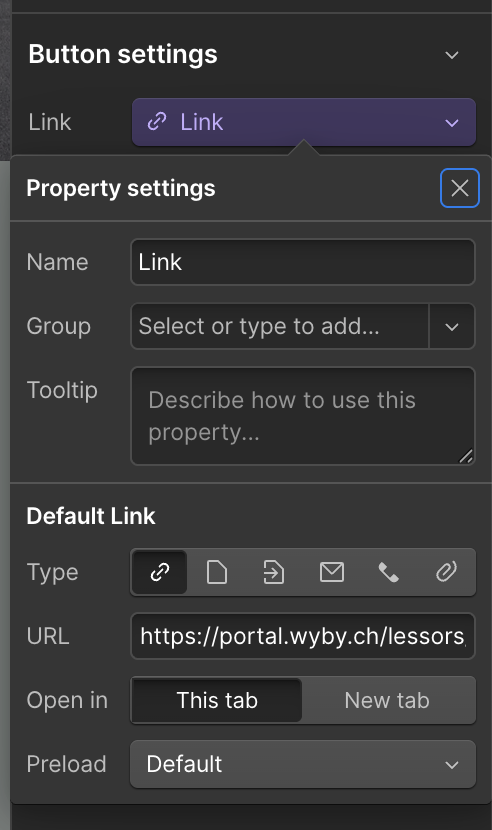The image size is (492, 830).
Task: Select the Page section link type icon
Action: click(274, 572)
